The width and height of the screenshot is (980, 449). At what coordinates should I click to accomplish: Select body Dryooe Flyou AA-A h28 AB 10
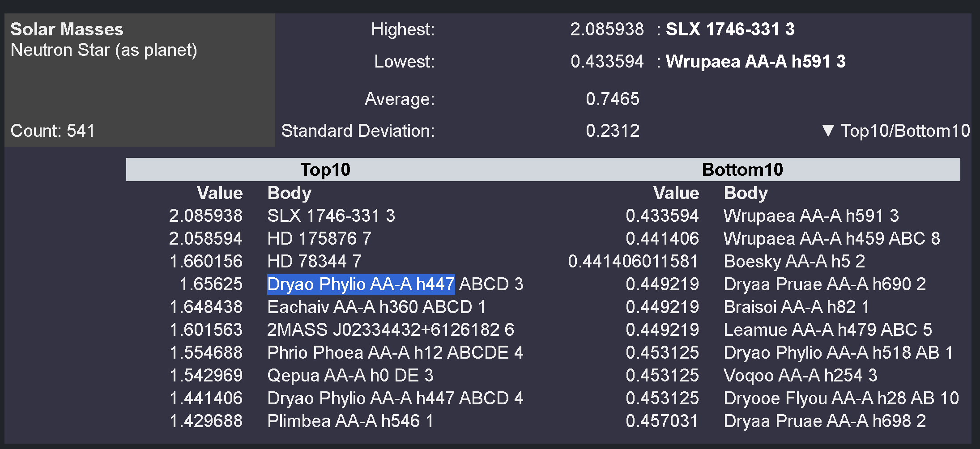point(841,398)
